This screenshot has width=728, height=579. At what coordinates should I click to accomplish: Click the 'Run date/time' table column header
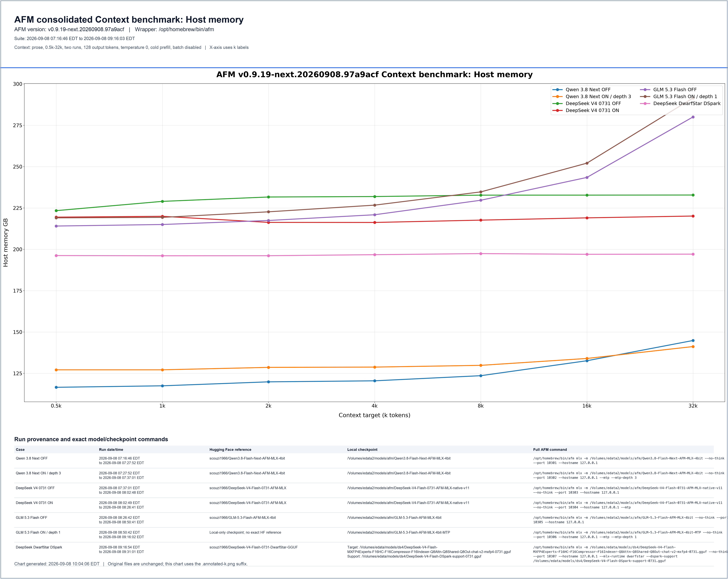[x=111, y=450]
